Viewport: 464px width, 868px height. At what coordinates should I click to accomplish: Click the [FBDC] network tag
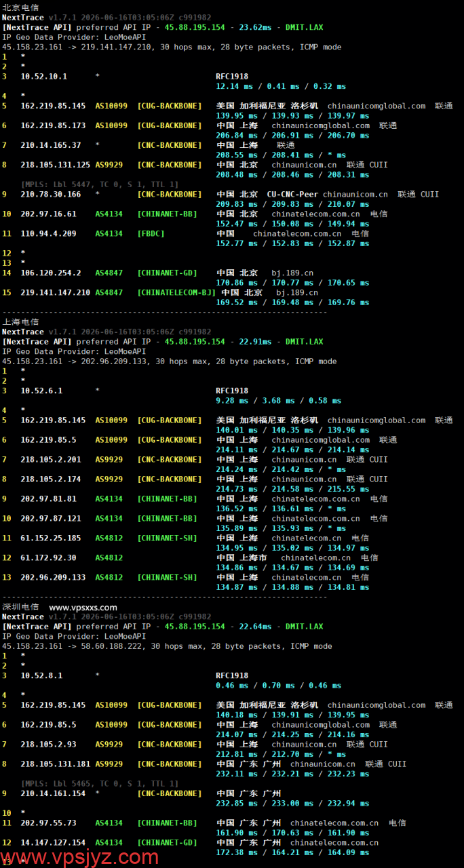pos(151,233)
